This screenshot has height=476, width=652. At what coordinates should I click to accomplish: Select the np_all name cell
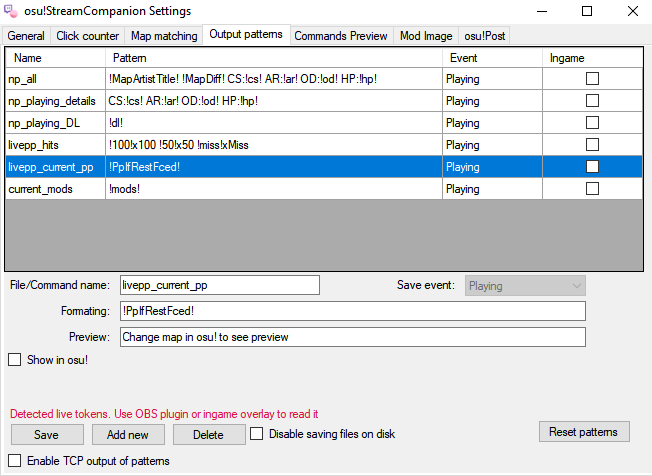[x=56, y=79]
